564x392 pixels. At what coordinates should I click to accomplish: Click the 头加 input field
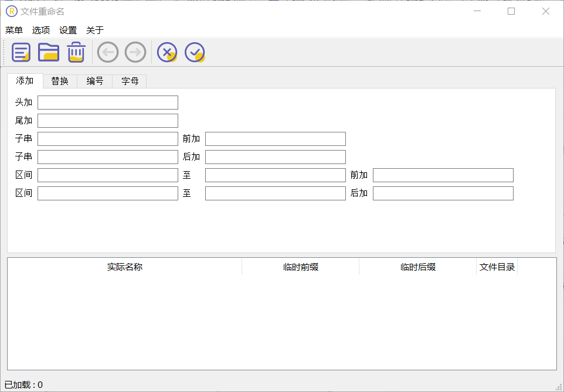click(108, 103)
